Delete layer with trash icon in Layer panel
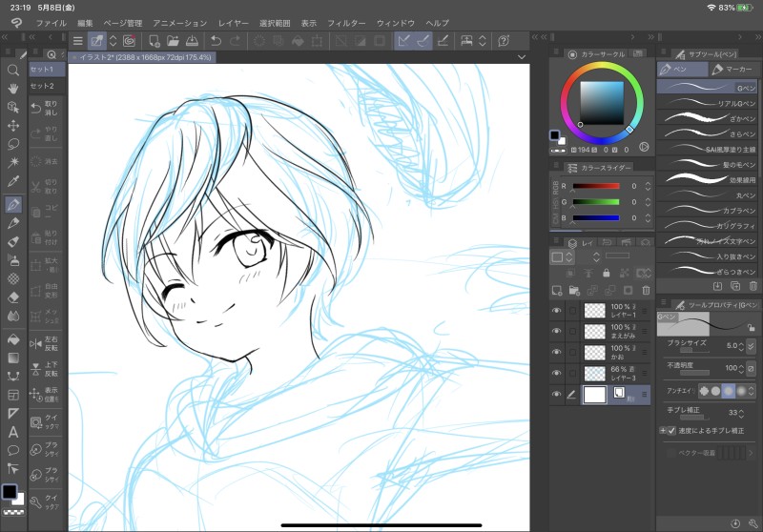This screenshot has height=532, width=763. (x=647, y=291)
